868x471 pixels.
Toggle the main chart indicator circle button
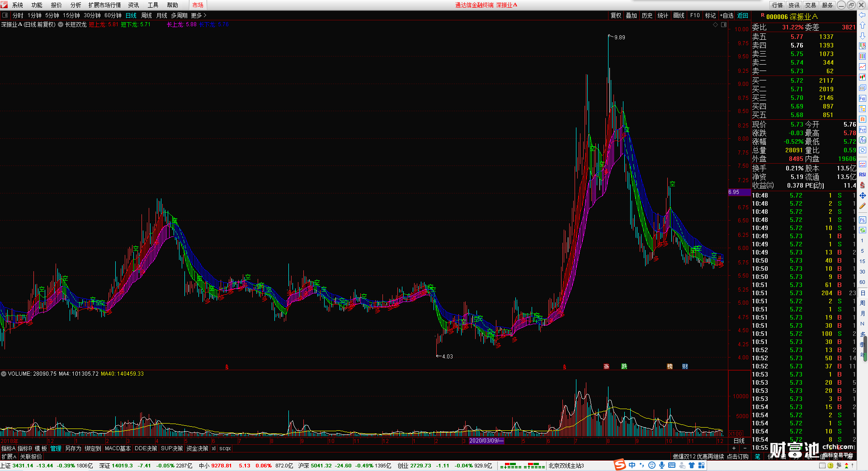click(61, 24)
